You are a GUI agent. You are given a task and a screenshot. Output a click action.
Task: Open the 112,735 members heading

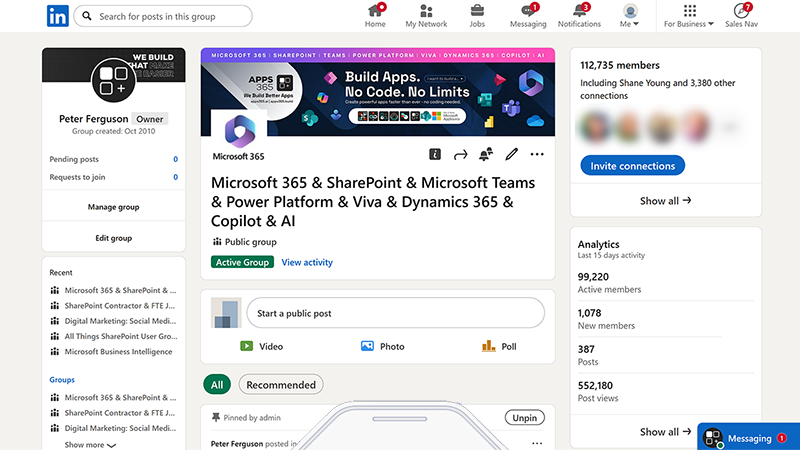pyautogui.click(x=620, y=65)
